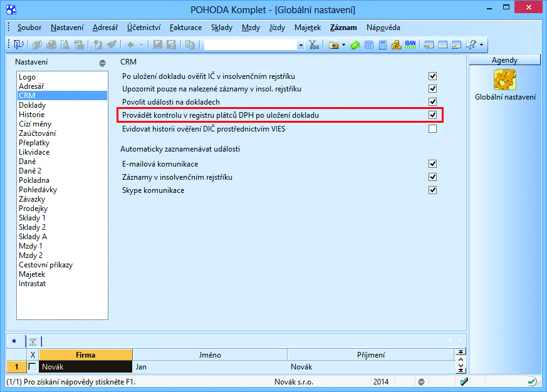Click the green banknote toolbar icon
The image size is (547, 392).
point(355,44)
